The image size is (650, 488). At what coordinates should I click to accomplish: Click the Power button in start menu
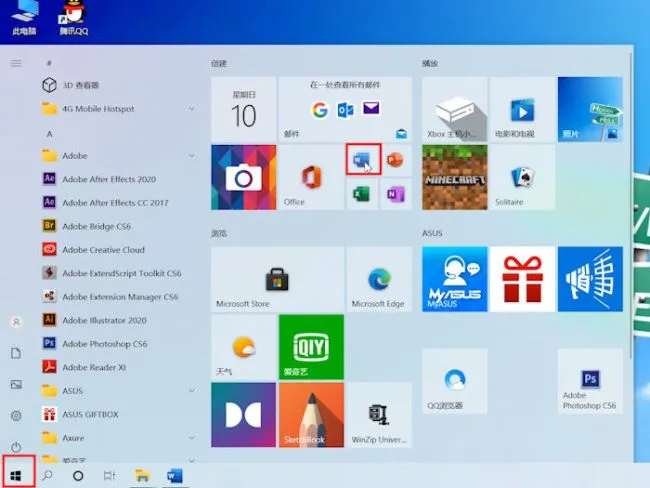click(16, 447)
